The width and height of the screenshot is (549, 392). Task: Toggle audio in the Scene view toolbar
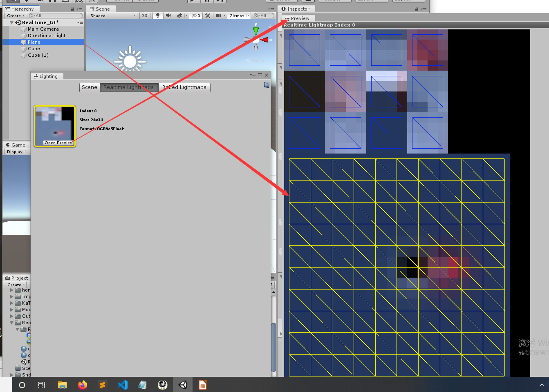pyautogui.click(x=168, y=16)
